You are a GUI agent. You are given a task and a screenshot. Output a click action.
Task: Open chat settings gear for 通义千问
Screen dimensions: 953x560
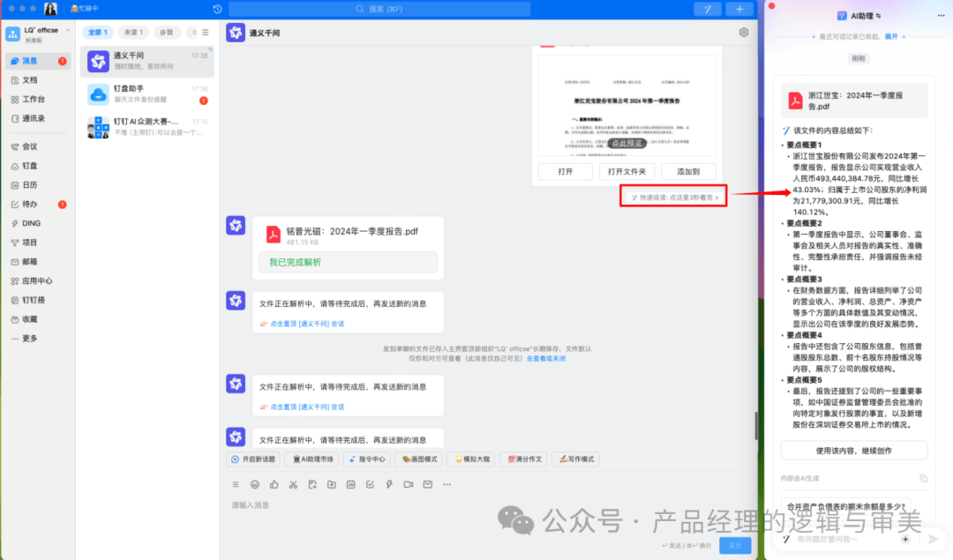(x=743, y=33)
